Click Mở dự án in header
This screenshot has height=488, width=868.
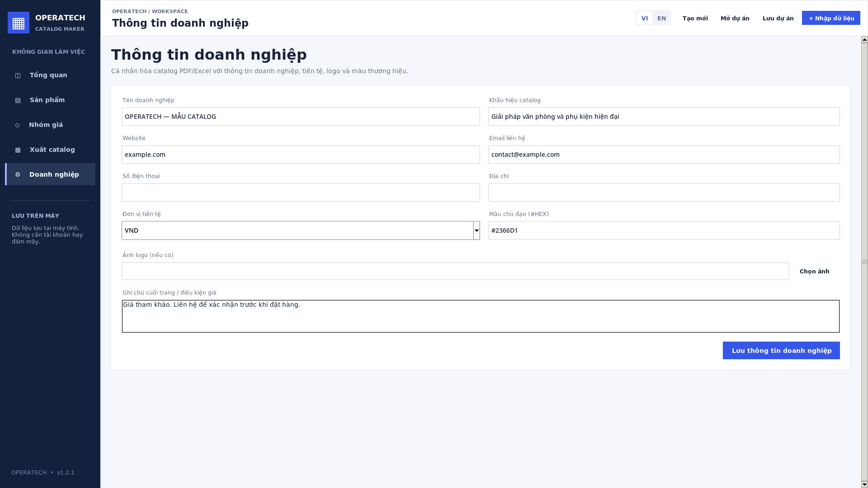[735, 18]
